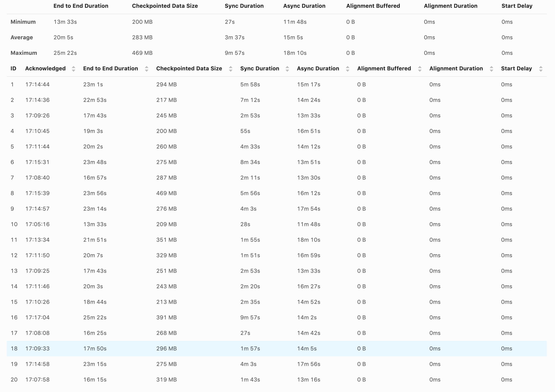Click the Minimum summary row label

[x=23, y=22]
